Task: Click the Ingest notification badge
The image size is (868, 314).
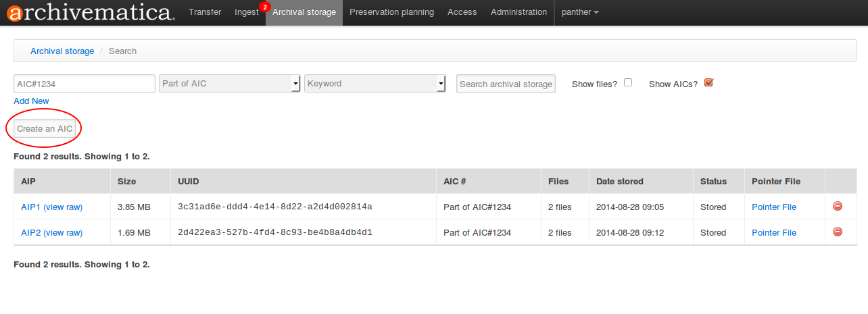Action: point(264,7)
